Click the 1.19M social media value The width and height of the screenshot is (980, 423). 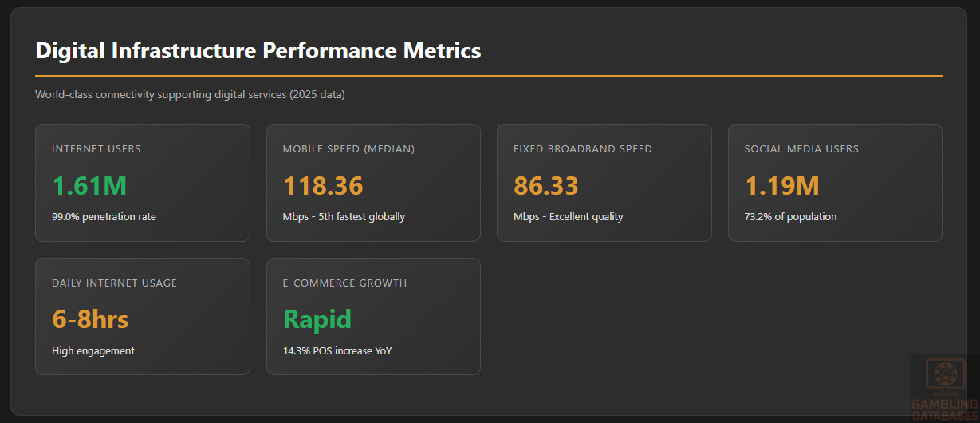click(781, 186)
